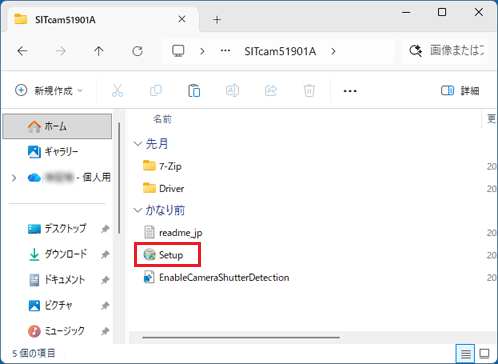Click the search box with 画像または text
Screen dimensions: 498x364
[445, 51]
